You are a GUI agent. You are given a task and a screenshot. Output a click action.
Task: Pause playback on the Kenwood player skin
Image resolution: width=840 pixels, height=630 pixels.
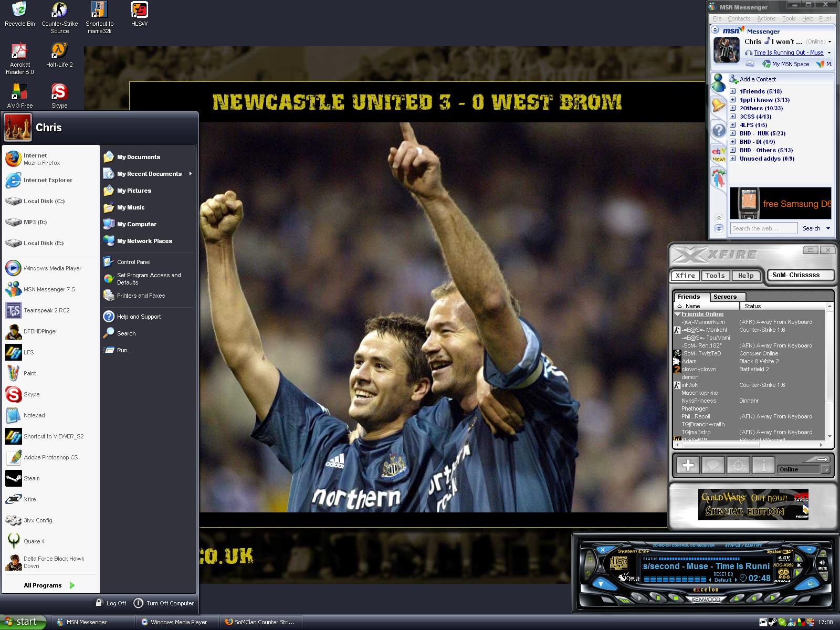point(657,597)
